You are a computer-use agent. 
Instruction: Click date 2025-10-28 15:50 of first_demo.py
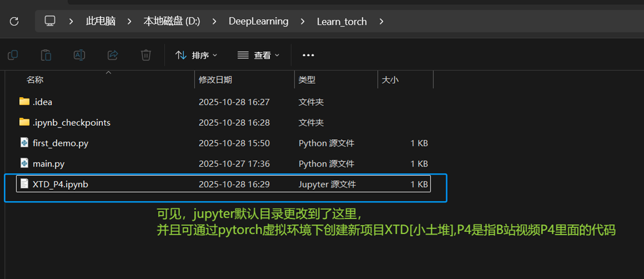click(x=234, y=143)
